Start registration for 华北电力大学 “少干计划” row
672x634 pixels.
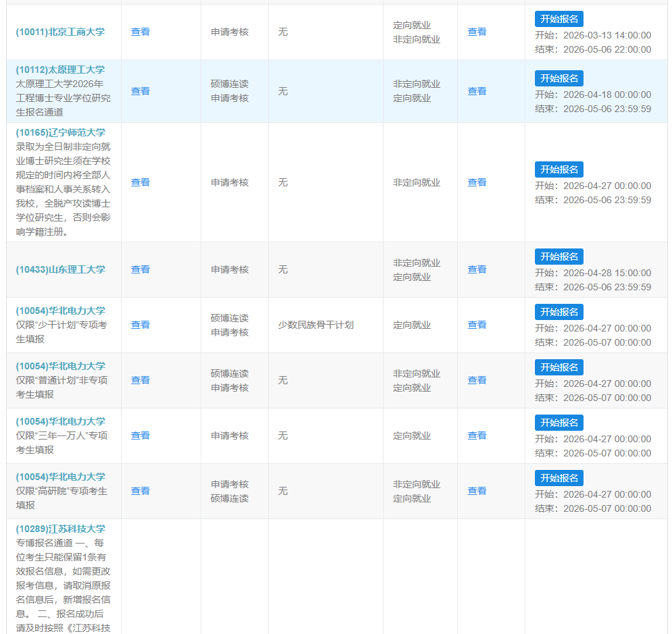(559, 312)
